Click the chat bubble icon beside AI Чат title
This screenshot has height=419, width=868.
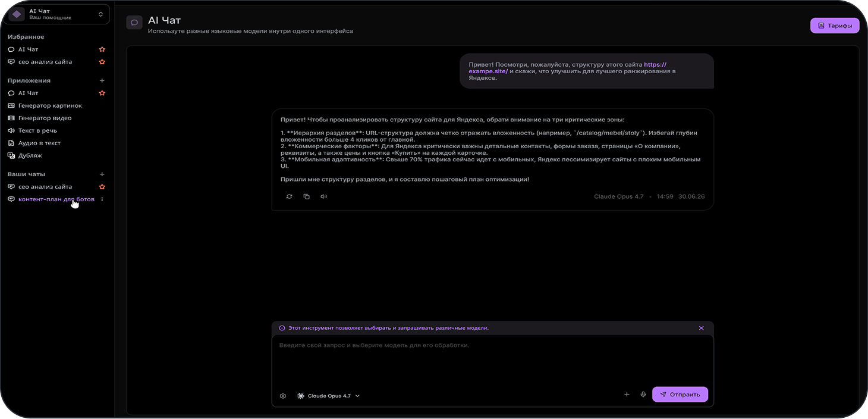134,23
